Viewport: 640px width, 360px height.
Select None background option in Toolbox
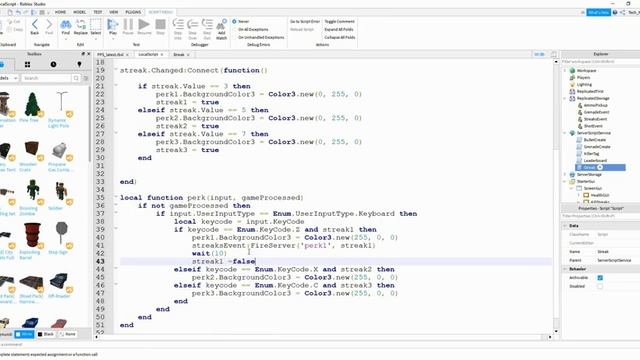coord(68,334)
